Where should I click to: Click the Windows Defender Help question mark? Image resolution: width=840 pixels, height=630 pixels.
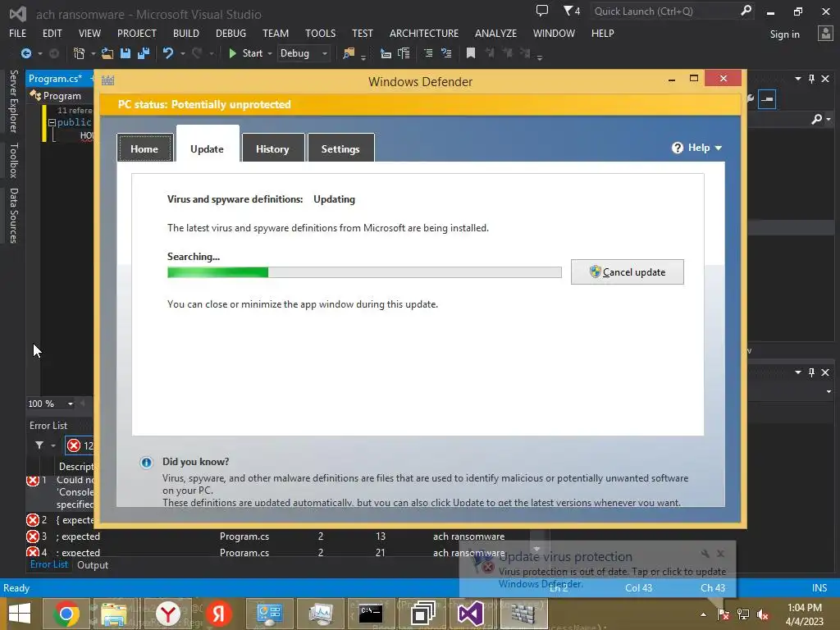677,148
